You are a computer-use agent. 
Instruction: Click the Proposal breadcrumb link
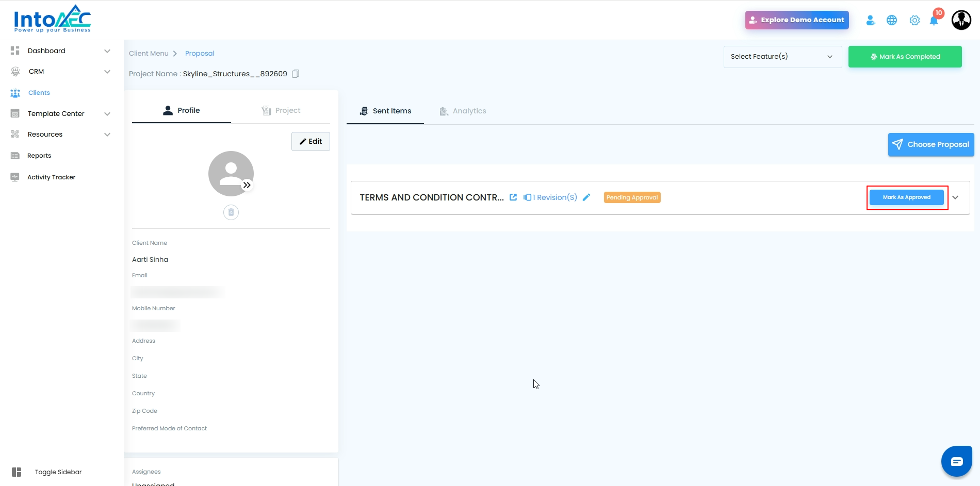click(200, 54)
